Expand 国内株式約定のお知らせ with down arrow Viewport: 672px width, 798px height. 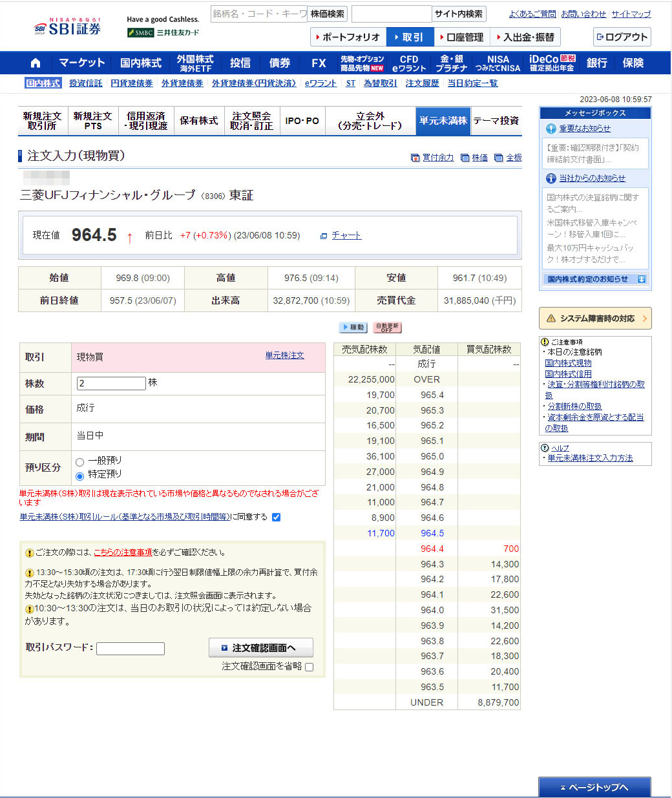pyautogui.click(x=642, y=279)
